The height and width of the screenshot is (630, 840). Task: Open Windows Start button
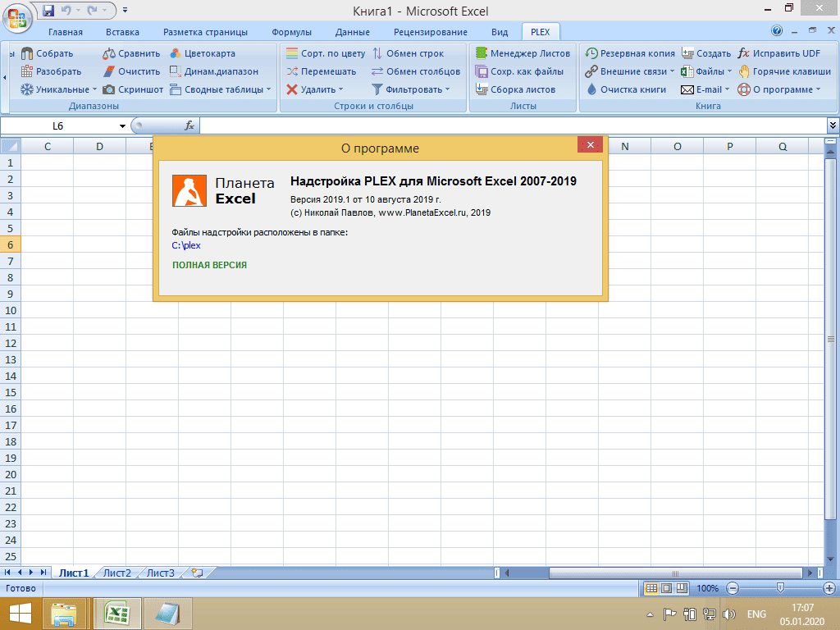21,614
